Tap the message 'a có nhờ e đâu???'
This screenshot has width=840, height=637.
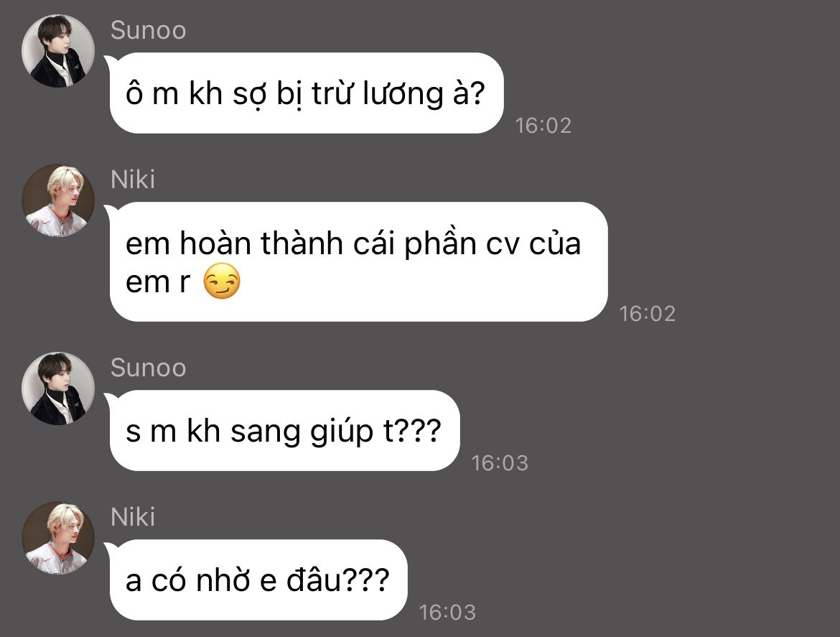point(258,580)
